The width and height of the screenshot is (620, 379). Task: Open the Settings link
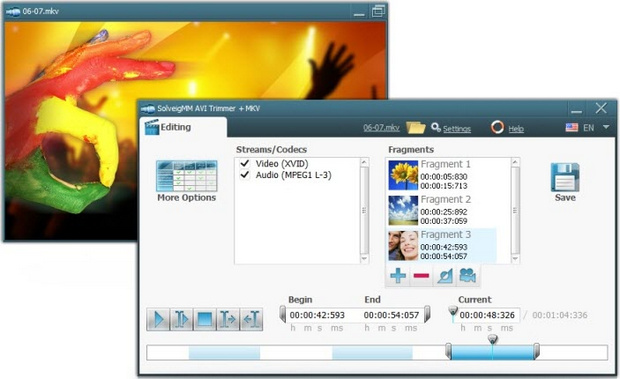(x=457, y=128)
